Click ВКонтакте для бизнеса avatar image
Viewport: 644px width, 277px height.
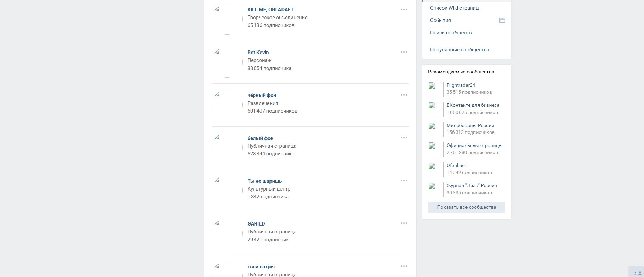click(x=436, y=109)
